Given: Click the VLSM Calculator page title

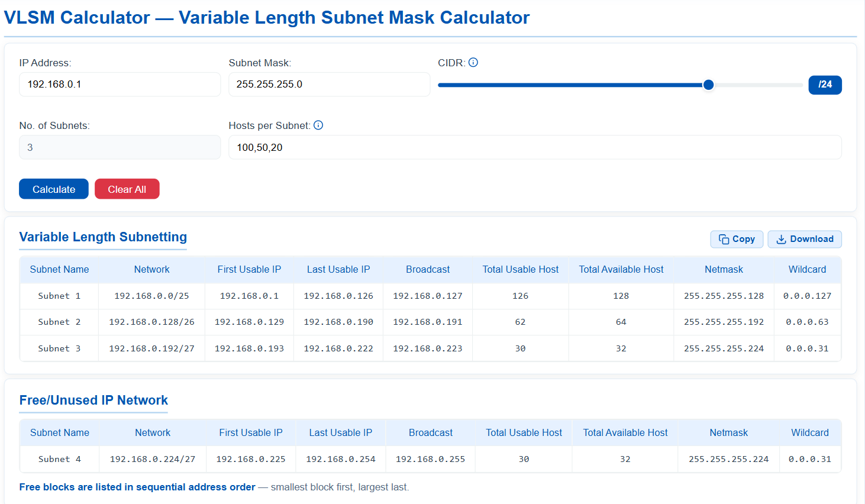Looking at the screenshot, I should tap(267, 18).
